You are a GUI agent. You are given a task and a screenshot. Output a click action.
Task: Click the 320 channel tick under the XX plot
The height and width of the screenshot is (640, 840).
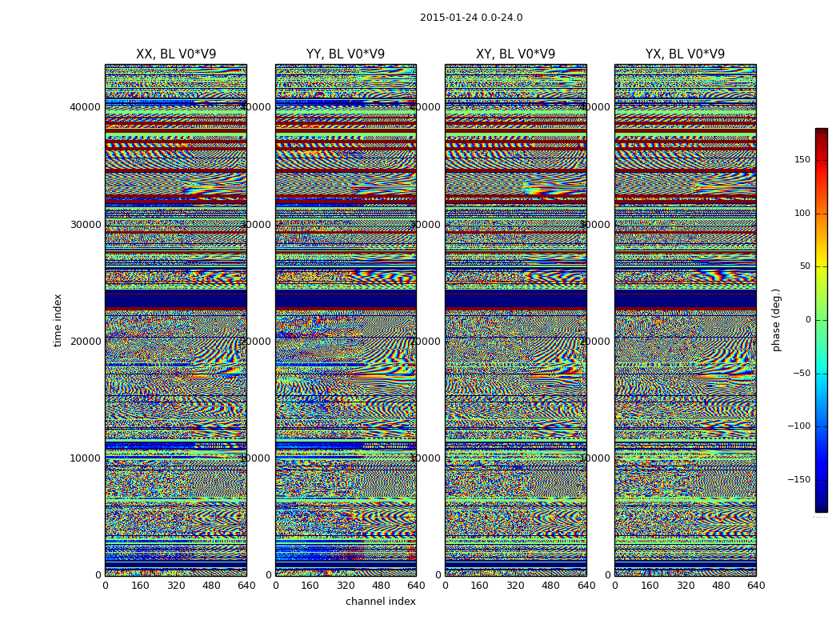[176, 586]
